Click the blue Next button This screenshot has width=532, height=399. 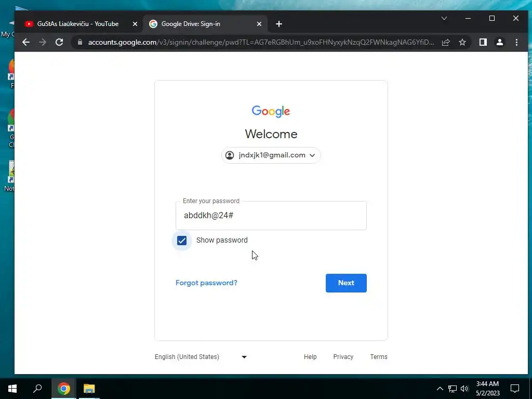[346, 283]
